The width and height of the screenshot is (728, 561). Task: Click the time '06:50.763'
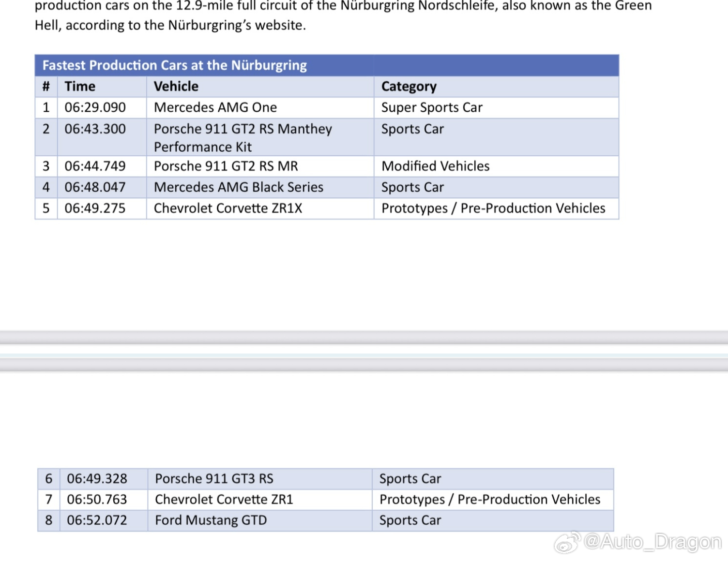tap(97, 500)
